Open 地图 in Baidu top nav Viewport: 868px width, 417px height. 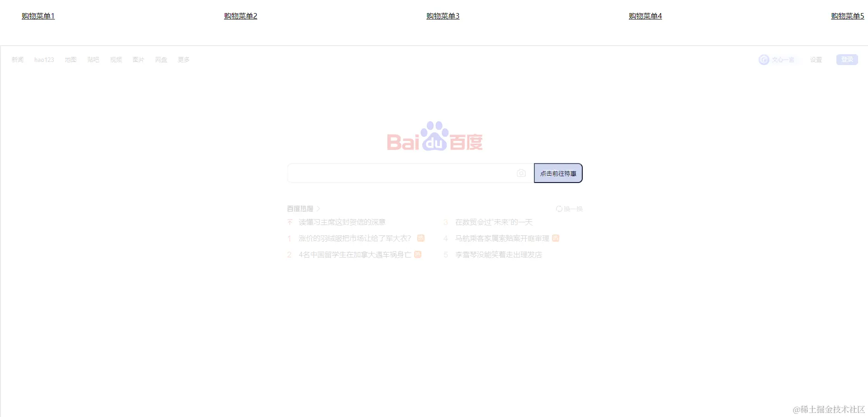(71, 60)
